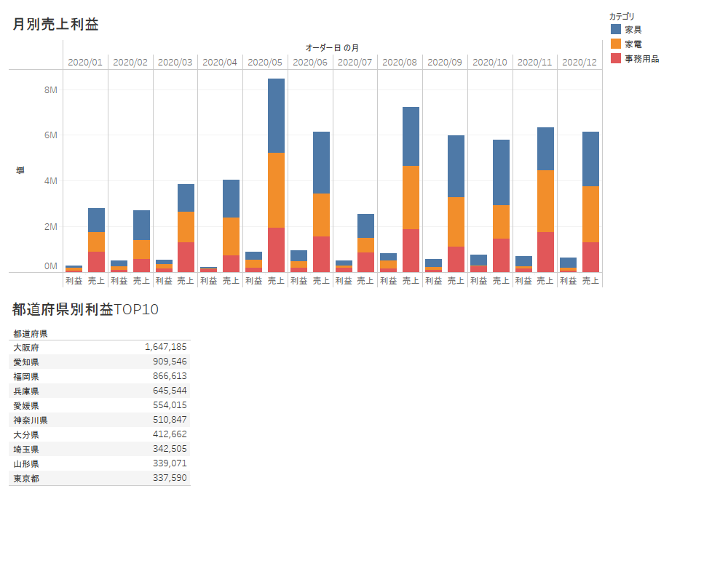Click the orange segment of 2020/09 売上 bar
Image resolution: width=728 pixels, height=582 pixels.
click(x=456, y=222)
